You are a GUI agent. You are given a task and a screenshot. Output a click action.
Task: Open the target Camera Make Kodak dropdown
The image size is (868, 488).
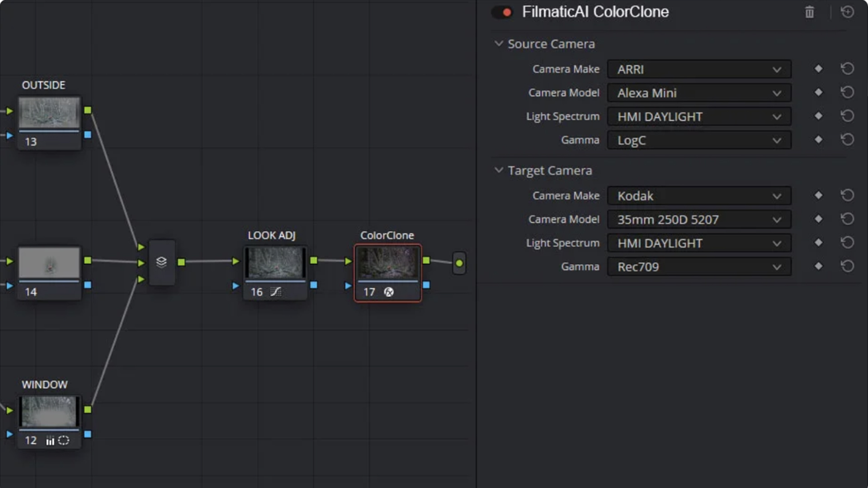pos(699,196)
